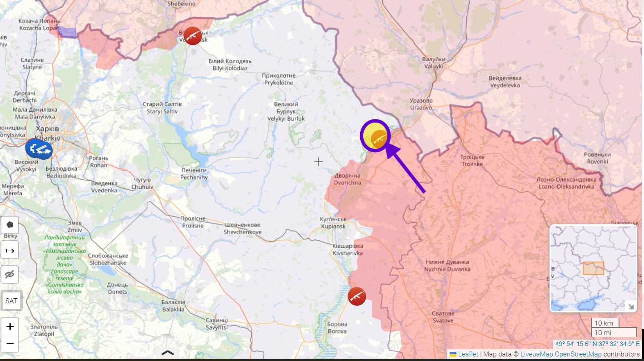This screenshot has height=361, width=644.
Task: Select the polygon draw tool
Action: click(10, 225)
